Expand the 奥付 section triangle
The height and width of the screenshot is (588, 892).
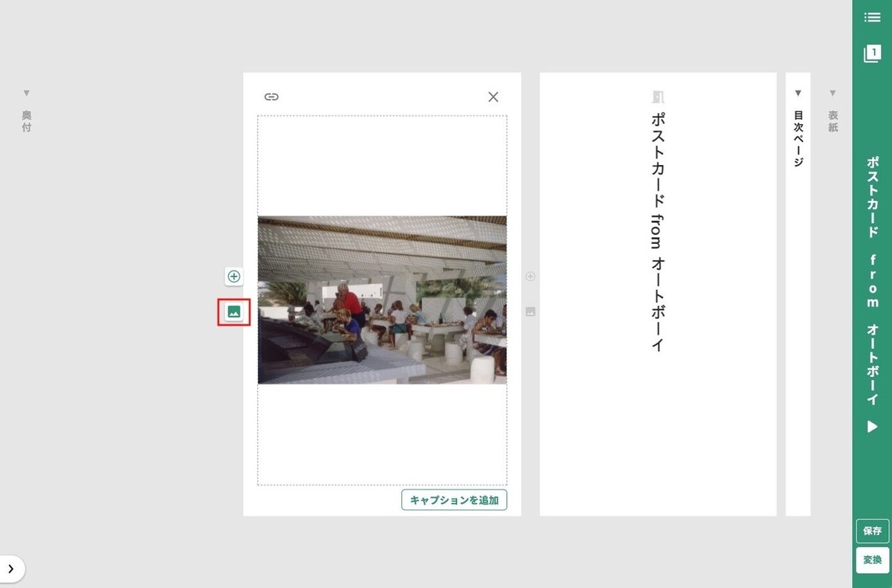(26, 93)
